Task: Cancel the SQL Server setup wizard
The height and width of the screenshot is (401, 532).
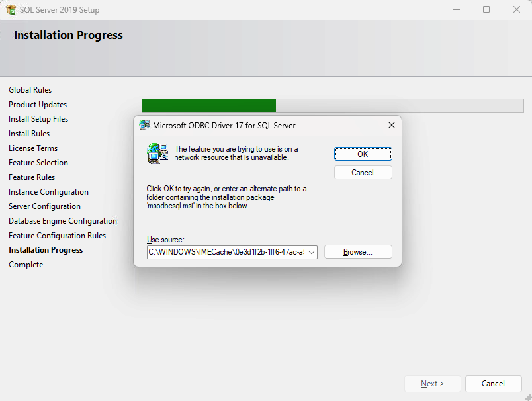Action: (493, 384)
